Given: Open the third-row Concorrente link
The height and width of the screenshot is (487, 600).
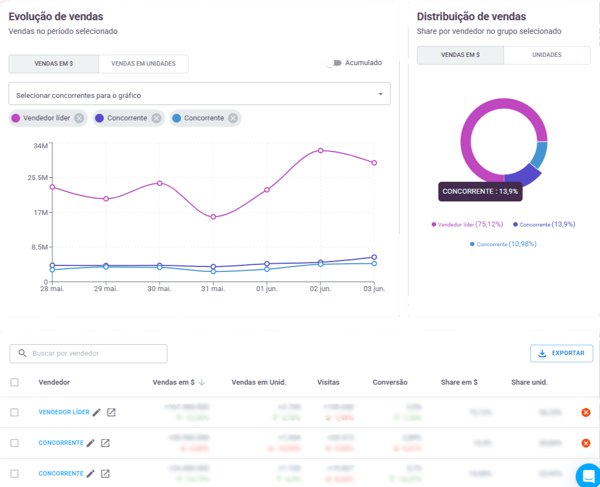Looking at the screenshot, I should [61, 474].
